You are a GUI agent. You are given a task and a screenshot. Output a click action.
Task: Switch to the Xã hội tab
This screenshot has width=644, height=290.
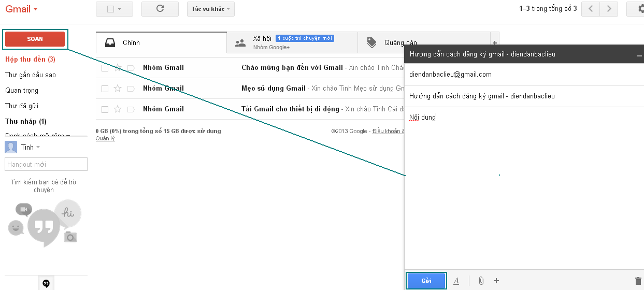[x=292, y=42]
